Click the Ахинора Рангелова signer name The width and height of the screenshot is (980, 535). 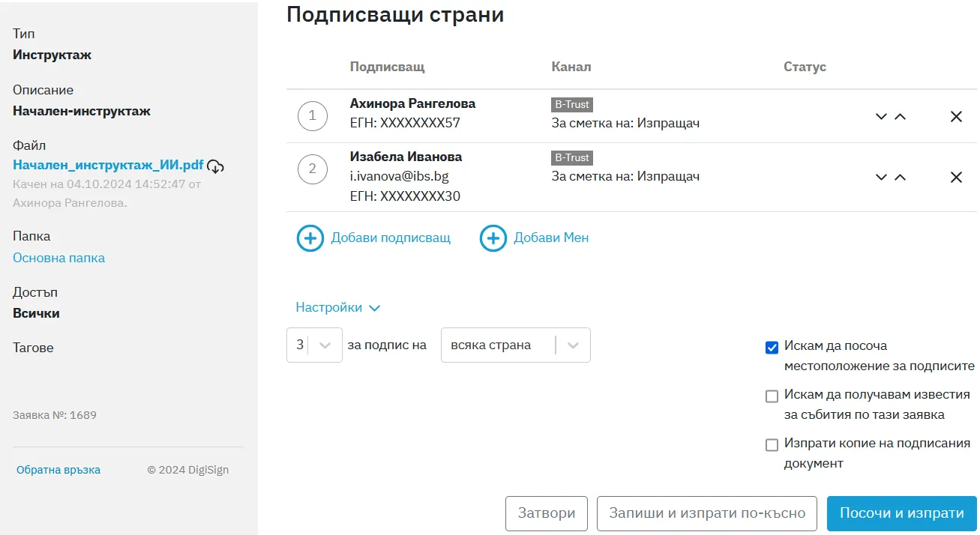click(x=412, y=103)
